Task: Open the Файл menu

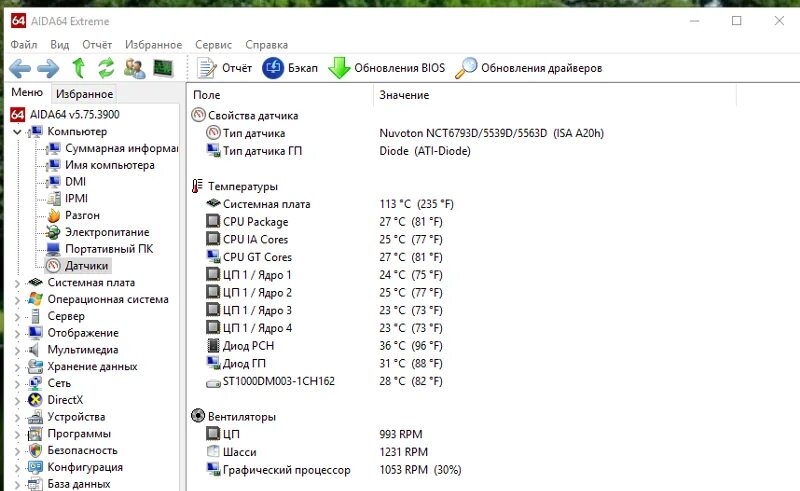Action: (23, 44)
